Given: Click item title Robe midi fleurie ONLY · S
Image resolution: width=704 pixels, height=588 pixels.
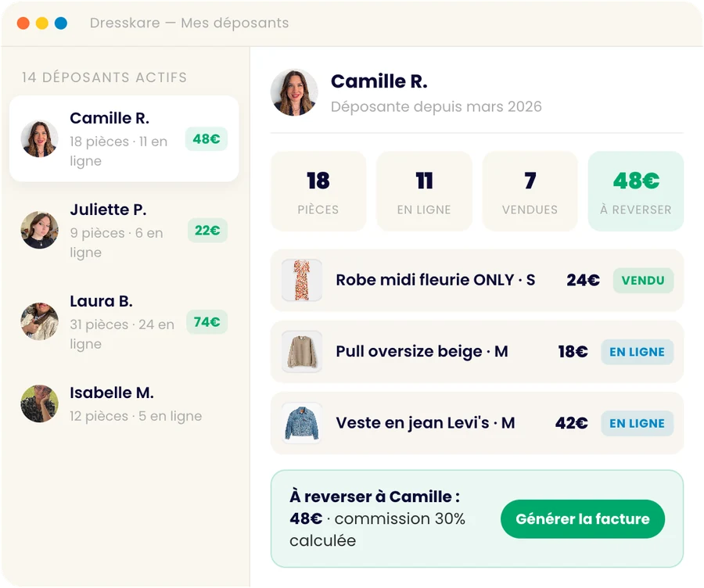Looking at the screenshot, I should click(436, 280).
